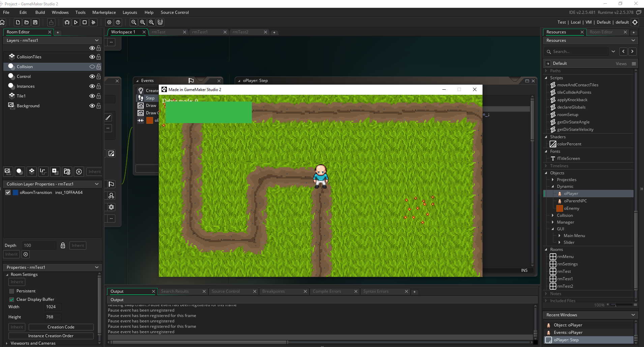The image size is (644, 347).
Task: Collapse the Collision Layer Properties panel
Action: pos(97,184)
